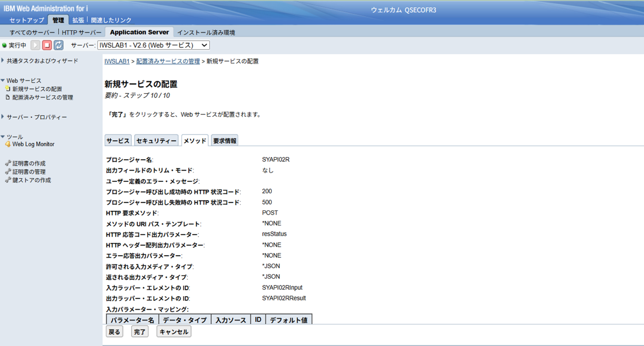Collapse the ツール section

pos(3,136)
